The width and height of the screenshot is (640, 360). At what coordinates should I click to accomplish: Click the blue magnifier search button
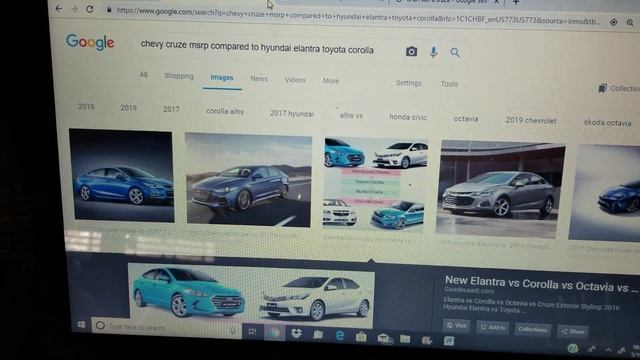tap(455, 52)
